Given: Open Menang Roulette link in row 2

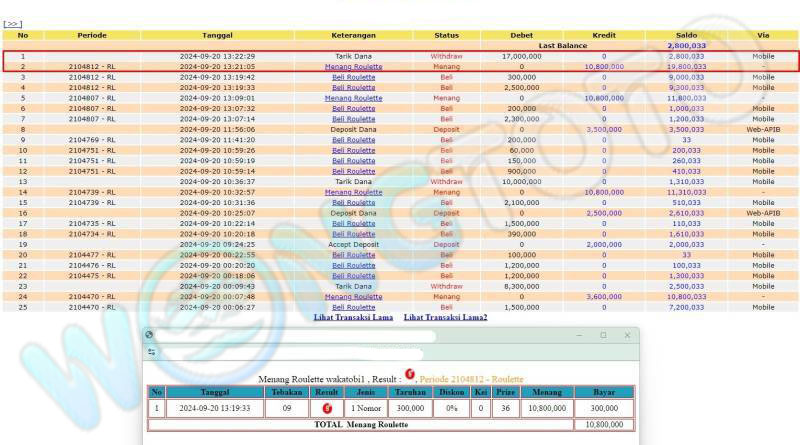Looking at the screenshot, I should [x=353, y=66].
